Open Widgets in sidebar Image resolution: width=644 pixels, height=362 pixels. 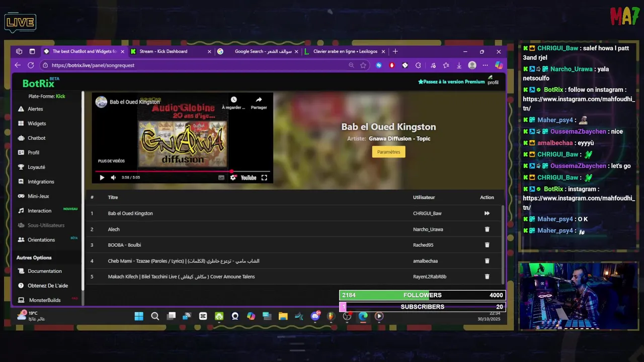pyautogui.click(x=32, y=123)
